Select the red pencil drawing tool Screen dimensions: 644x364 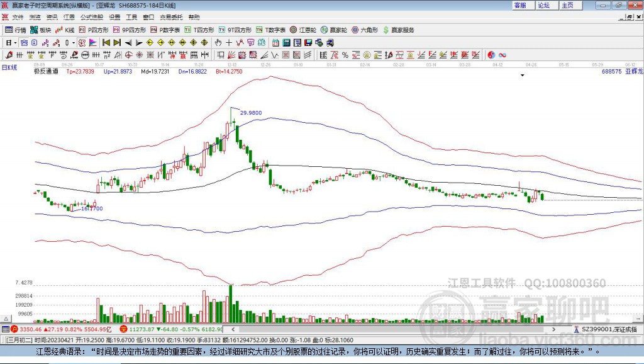9,55
